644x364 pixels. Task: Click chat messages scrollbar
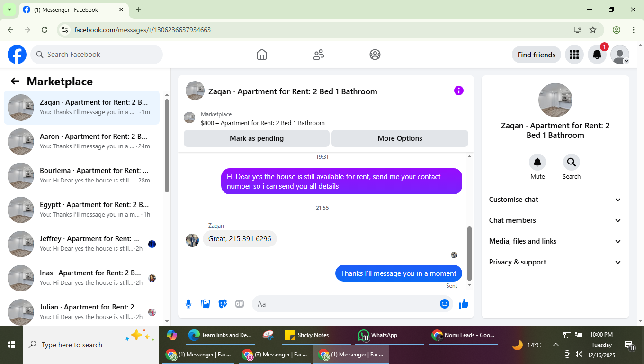coord(470,253)
